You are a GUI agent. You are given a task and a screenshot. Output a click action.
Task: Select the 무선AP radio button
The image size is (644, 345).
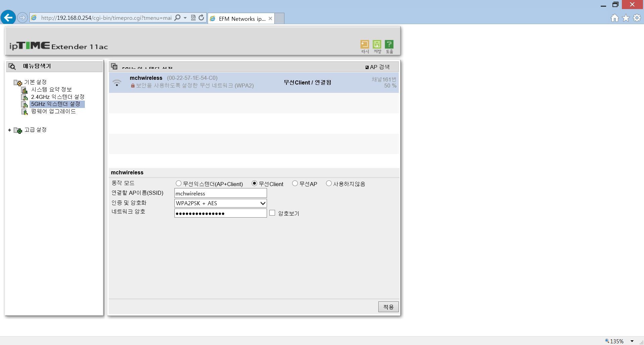(295, 183)
